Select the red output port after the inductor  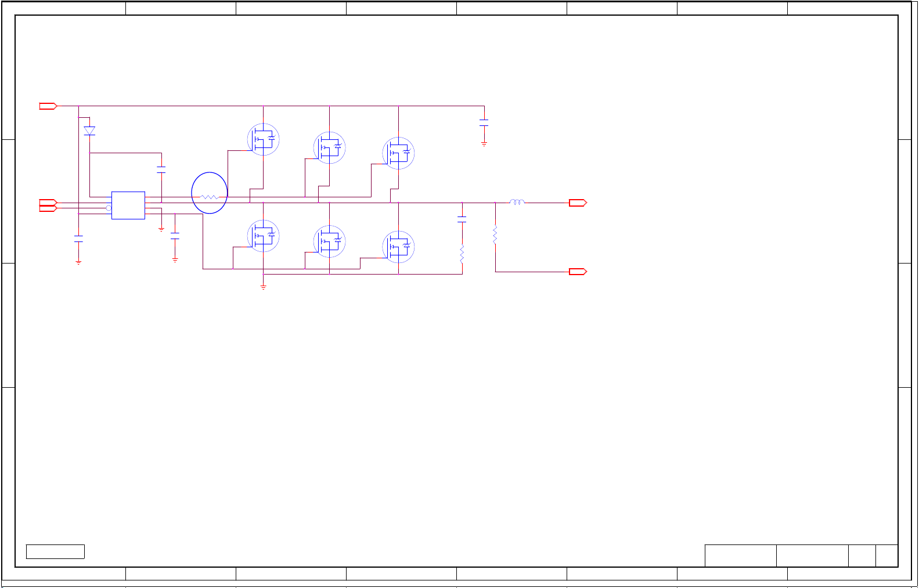578,203
